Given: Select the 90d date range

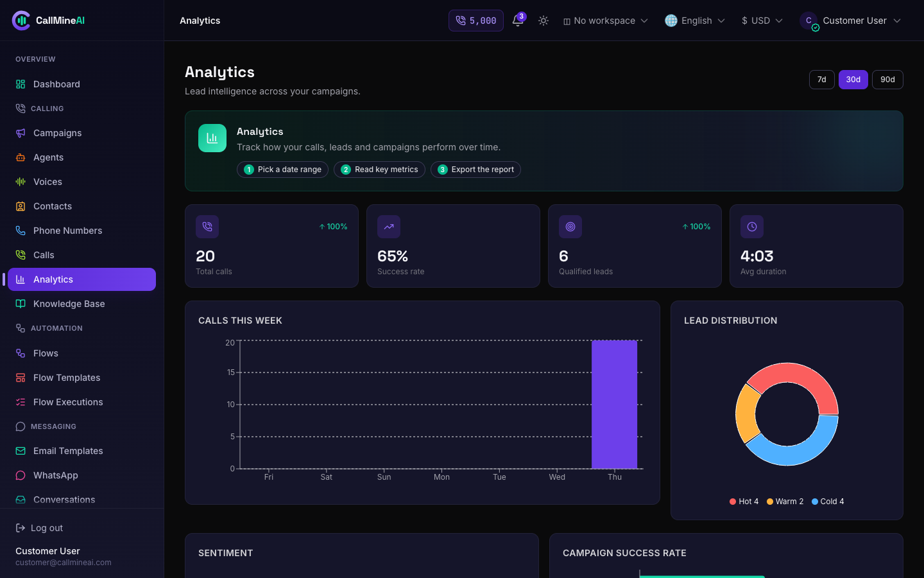Looking at the screenshot, I should pos(887,80).
